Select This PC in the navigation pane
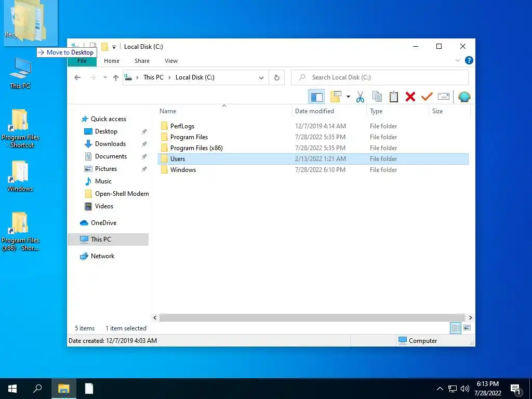The width and height of the screenshot is (532, 399). (x=108, y=240)
